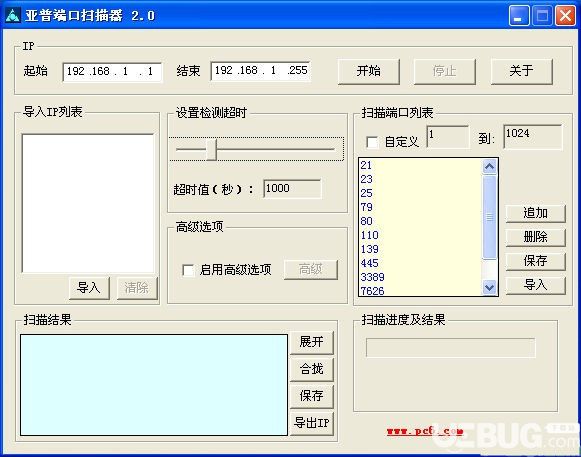Click the 清除 (Clear) button
This screenshot has height=457, width=581.
point(137,288)
